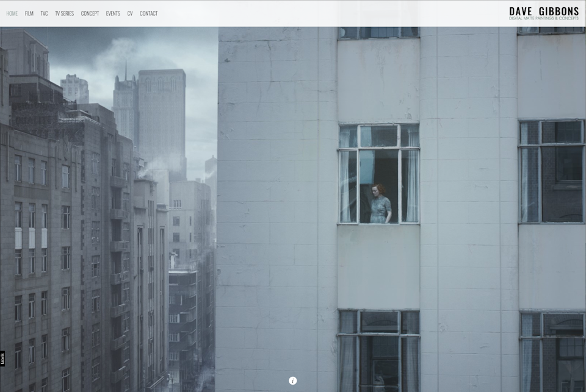Click the Dave Gibbons site logo
Viewport: 586px width, 392px height.
pos(544,13)
